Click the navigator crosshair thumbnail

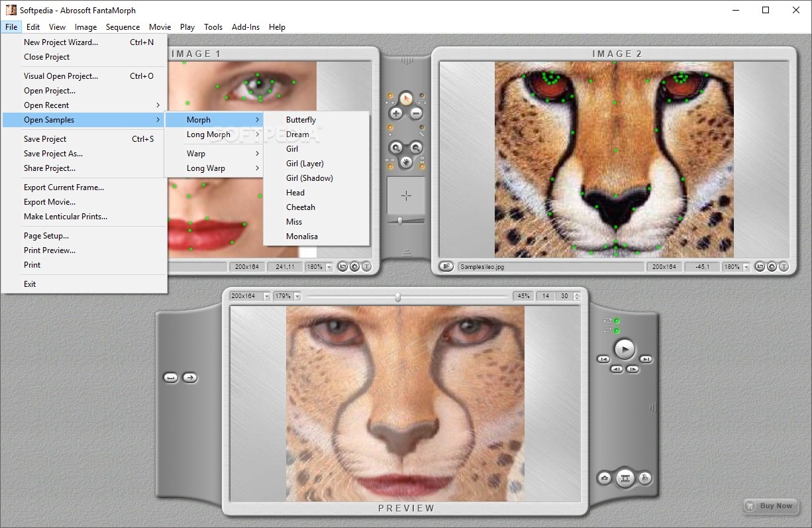[406, 195]
